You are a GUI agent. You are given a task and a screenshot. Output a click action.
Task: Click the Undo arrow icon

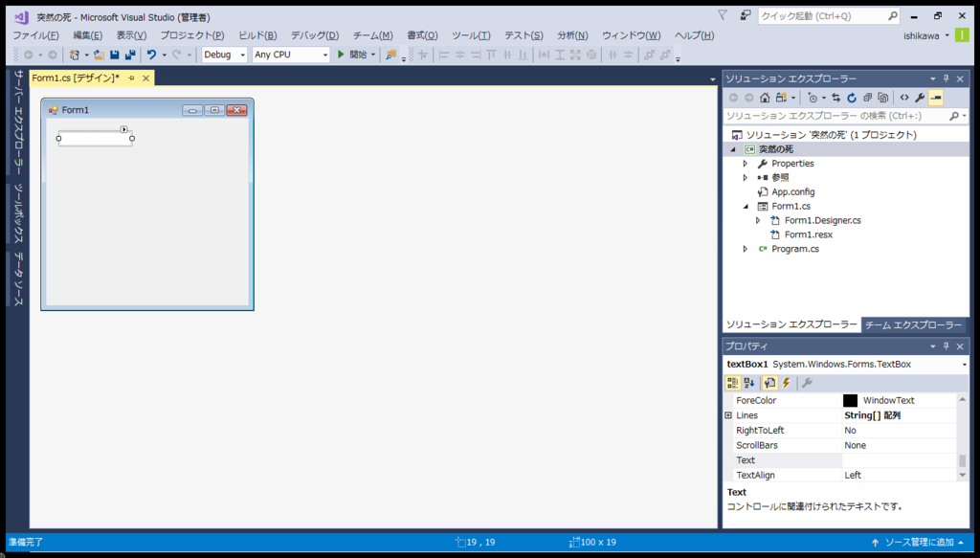tap(151, 55)
